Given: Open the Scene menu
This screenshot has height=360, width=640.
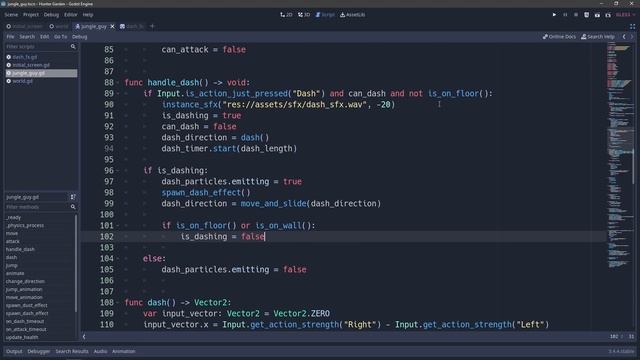Looking at the screenshot, I should tap(11, 15).
